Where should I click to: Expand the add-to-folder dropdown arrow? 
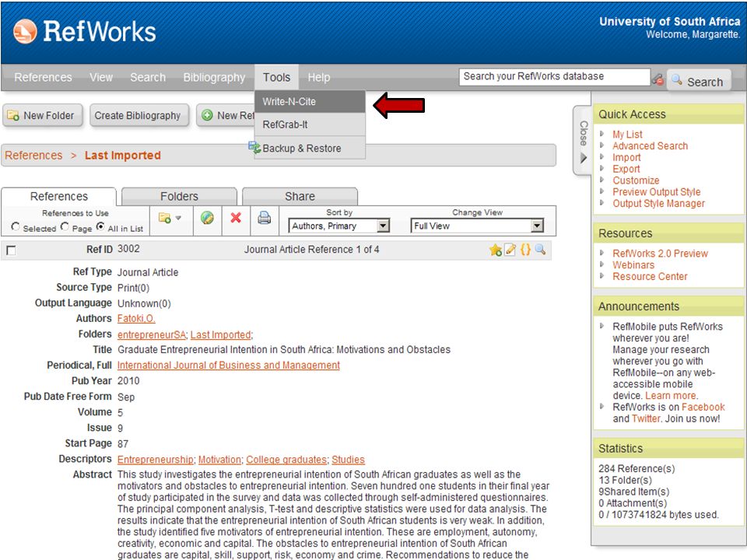tap(179, 218)
